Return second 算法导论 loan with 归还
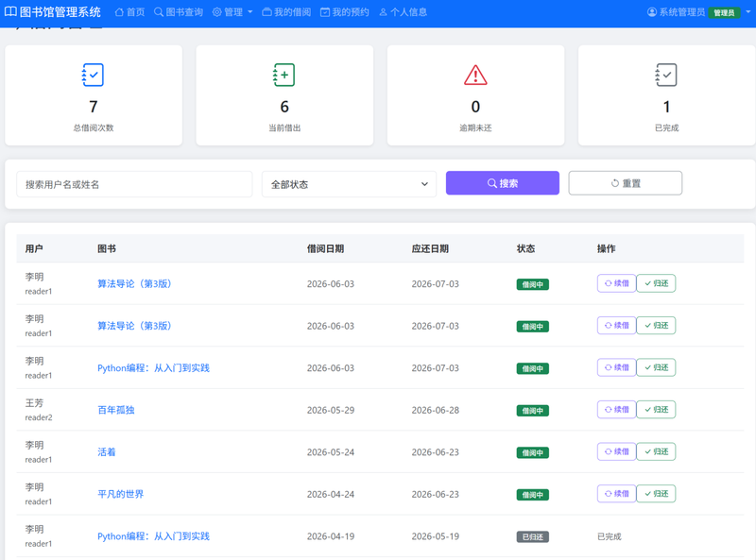This screenshot has height=560, width=756. (656, 325)
